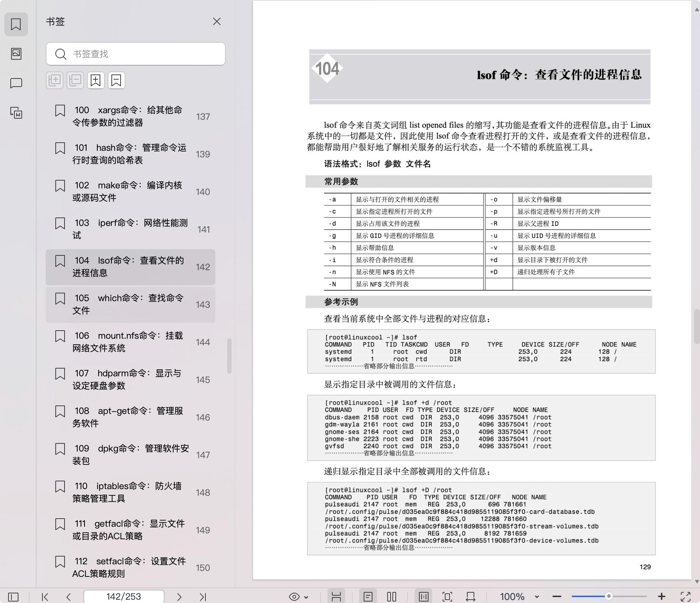
Task: Jump to the last page
Action: click(x=203, y=597)
